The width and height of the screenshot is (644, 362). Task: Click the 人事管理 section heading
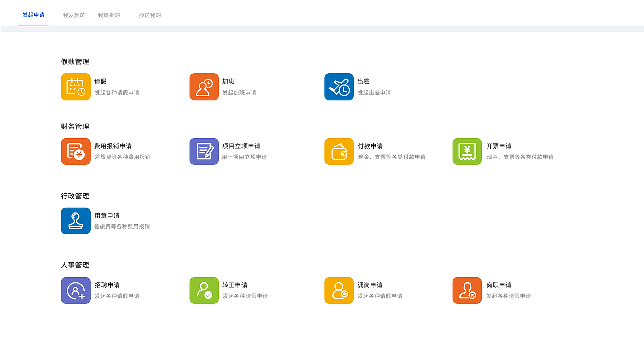(75, 265)
